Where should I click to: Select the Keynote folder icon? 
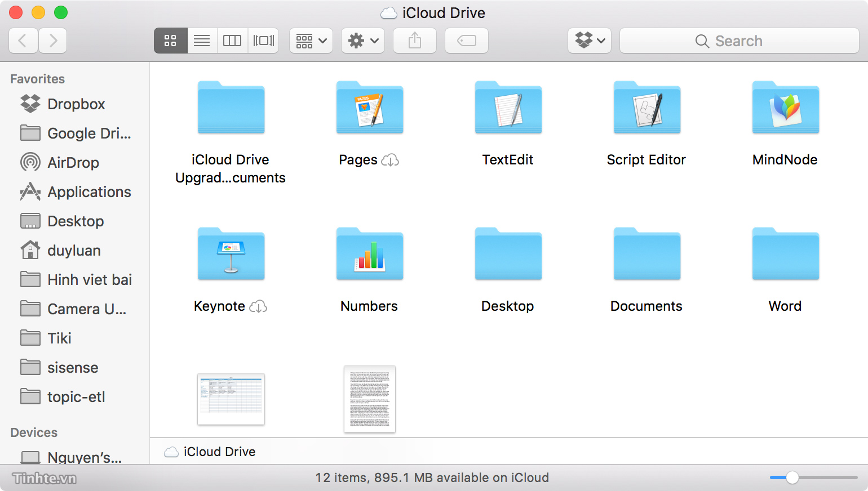[231, 253]
